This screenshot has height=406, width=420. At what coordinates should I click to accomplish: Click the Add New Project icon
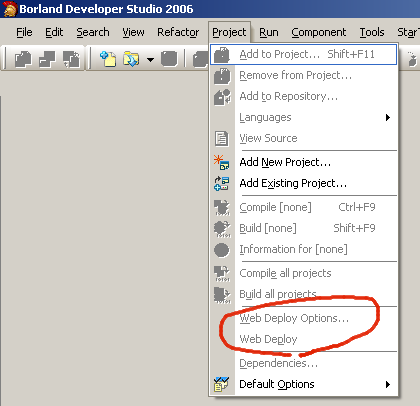point(221,162)
